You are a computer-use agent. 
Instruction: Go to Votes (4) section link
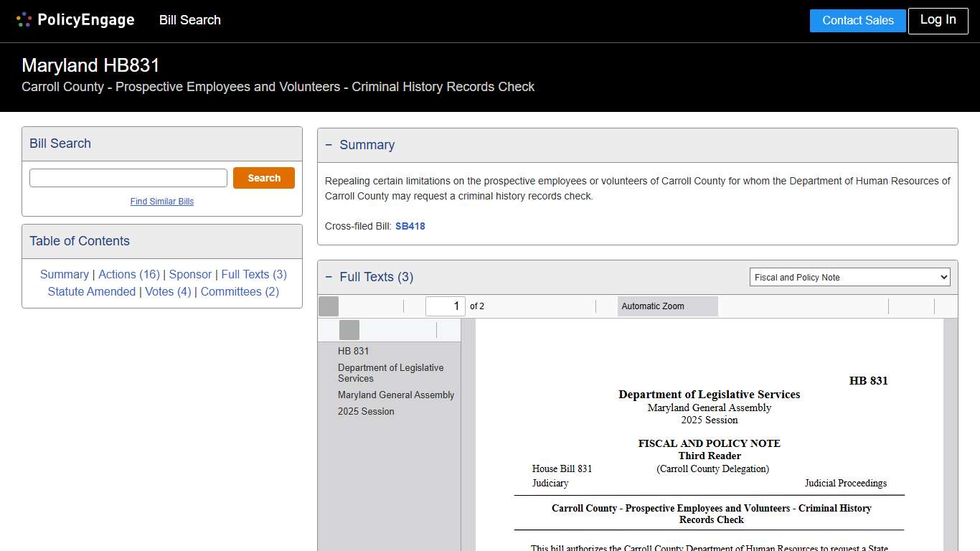coord(168,292)
